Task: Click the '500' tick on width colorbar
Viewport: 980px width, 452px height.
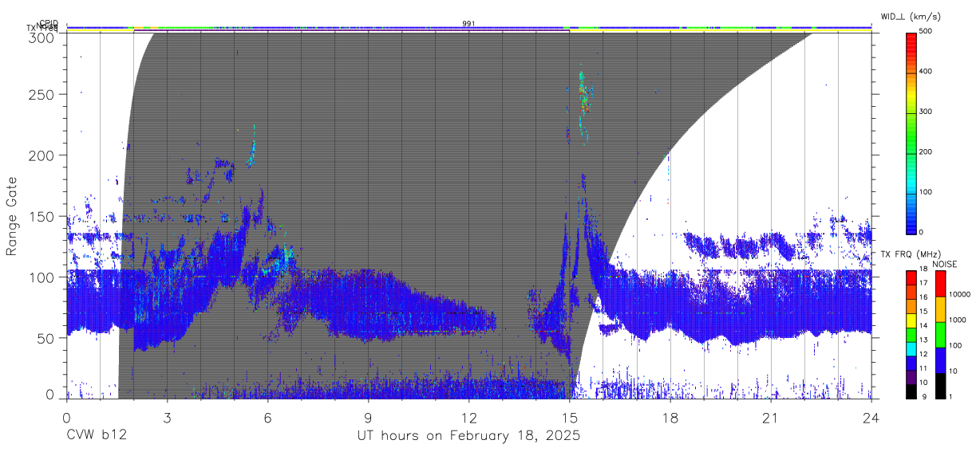Action: coord(927,32)
